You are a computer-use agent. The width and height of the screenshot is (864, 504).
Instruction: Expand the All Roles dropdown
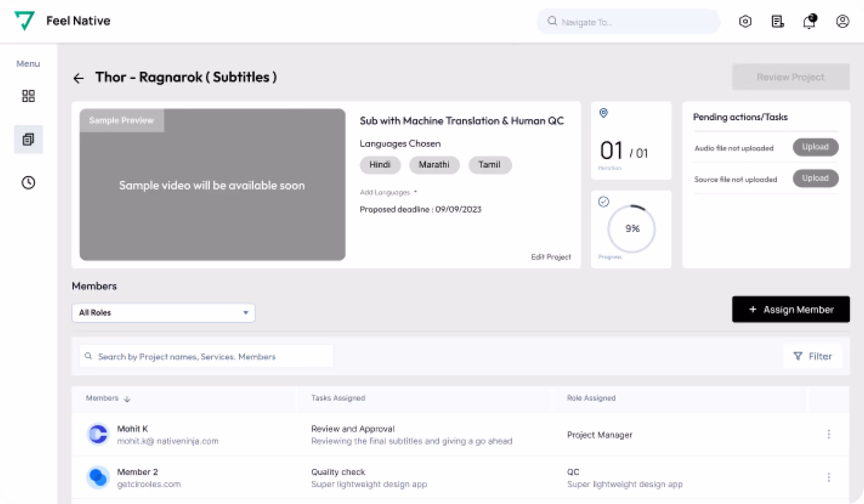click(x=163, y=313)
